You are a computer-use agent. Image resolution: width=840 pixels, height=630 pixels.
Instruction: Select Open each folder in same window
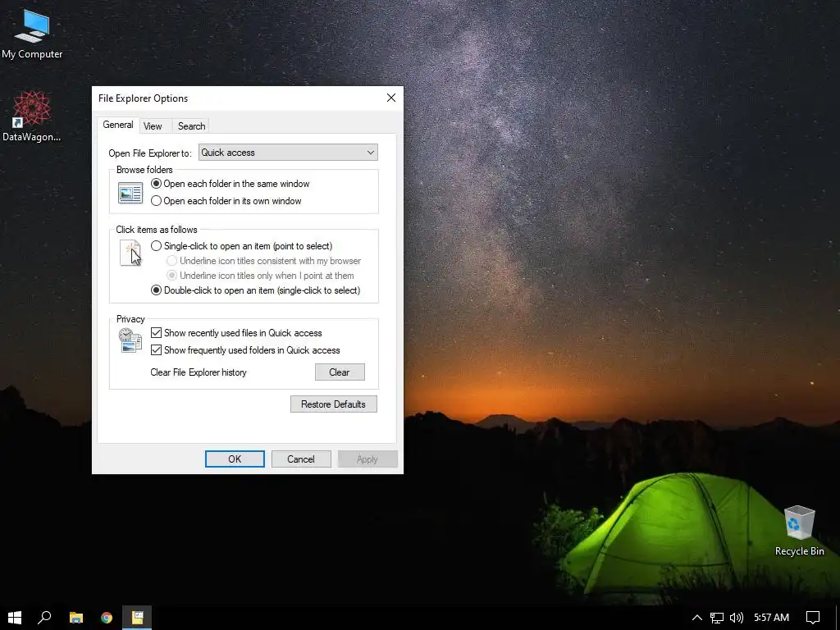(x=231, y=184)
